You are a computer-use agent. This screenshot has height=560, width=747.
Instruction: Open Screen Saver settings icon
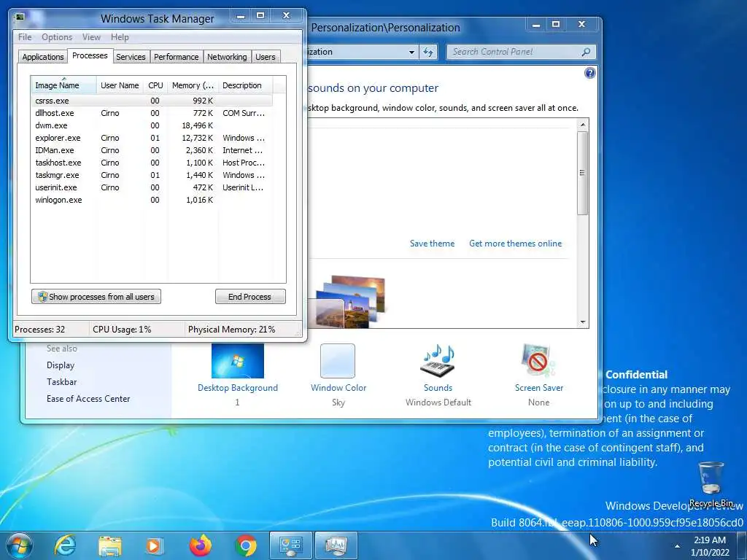(x=538, y=361)
